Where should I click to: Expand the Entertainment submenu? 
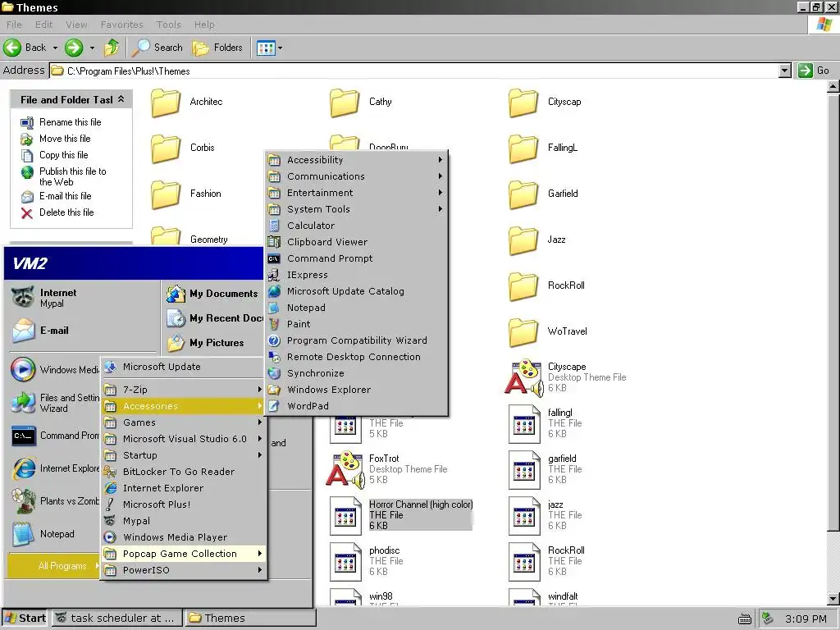(x=356, y=193)
